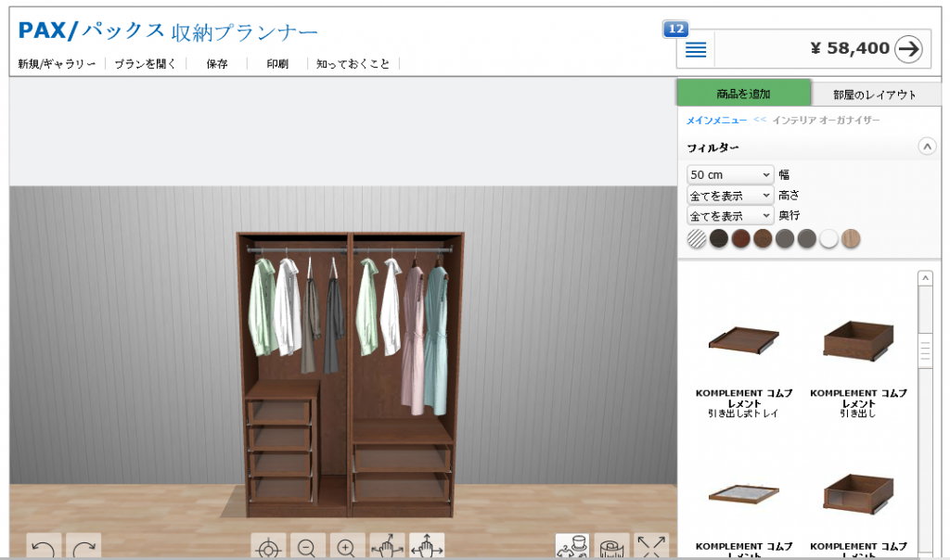Click 印刷 to print the plan

[x=277, y=64]
